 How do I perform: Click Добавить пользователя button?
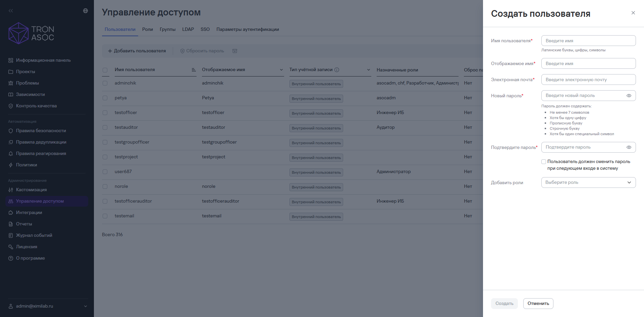click(x=137, y=51)
